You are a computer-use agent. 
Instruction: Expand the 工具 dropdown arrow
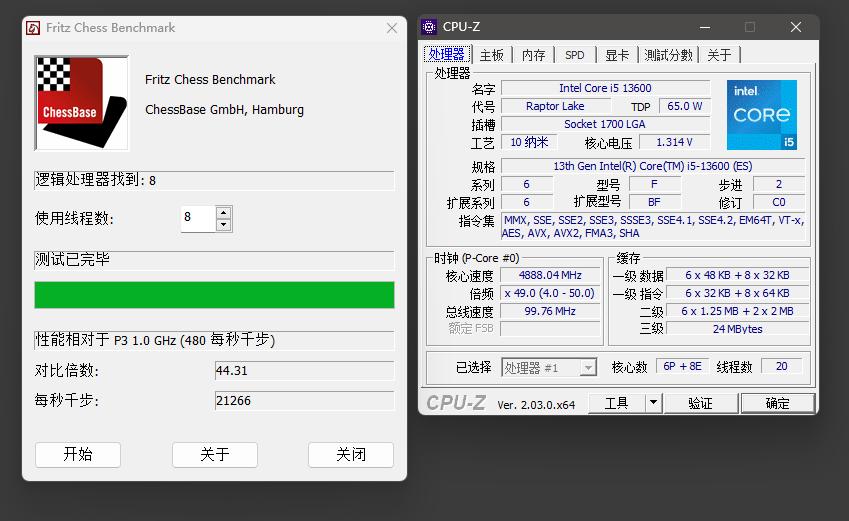(654, 403)
